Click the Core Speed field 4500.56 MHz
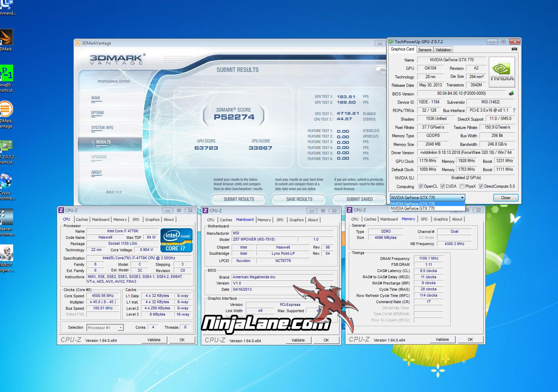The height and width of the screenshot is (392, 558). click(x=103, y=296)
